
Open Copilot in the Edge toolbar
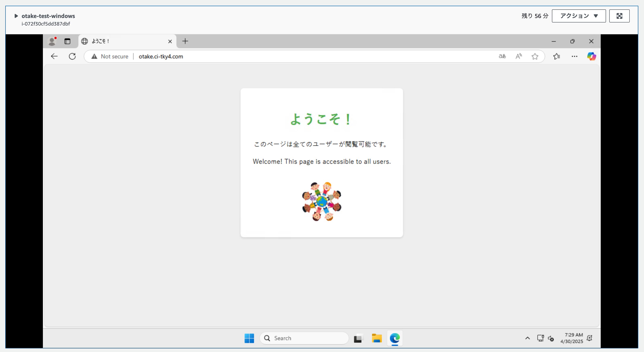click(x=592, y=56)
